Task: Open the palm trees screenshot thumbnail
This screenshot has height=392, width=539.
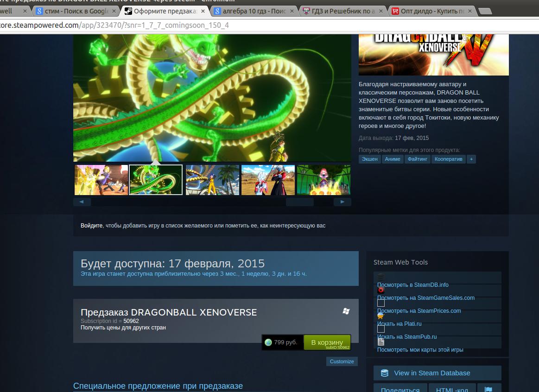Action: coord(212,180)
